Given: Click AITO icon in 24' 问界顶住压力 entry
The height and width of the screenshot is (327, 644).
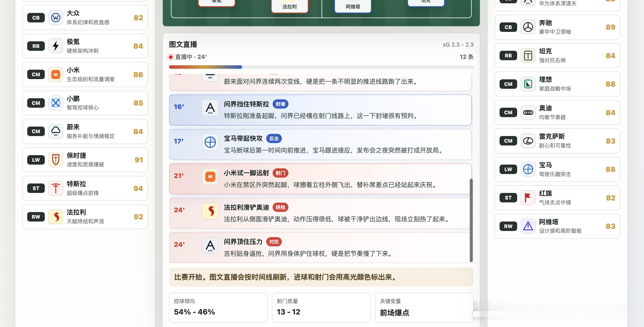Looking at the screenshot, I should 210,245.
